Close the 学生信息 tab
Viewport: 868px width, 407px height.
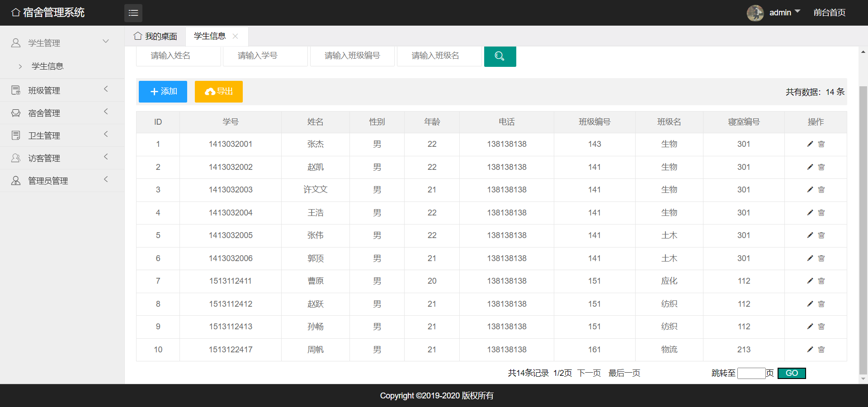click(x=235, y=36)
